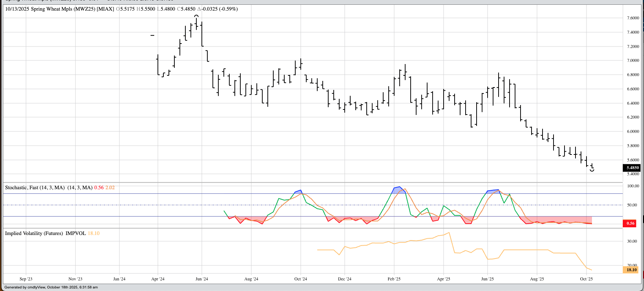Click the Generated by cmdtyView footer text
The height and width of the screenshot is (291, 644).
(51, 287)
